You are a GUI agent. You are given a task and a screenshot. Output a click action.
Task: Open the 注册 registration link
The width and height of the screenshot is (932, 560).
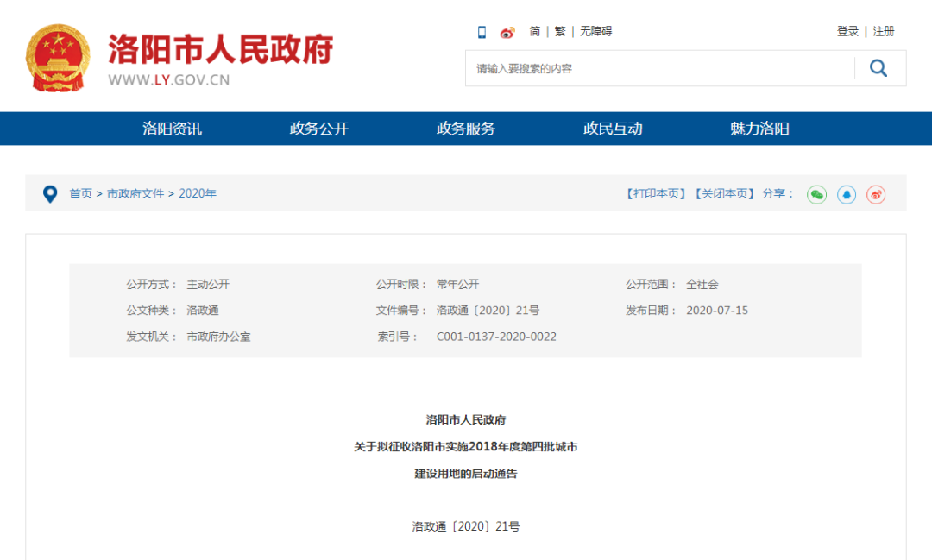[x=883, y=31]
